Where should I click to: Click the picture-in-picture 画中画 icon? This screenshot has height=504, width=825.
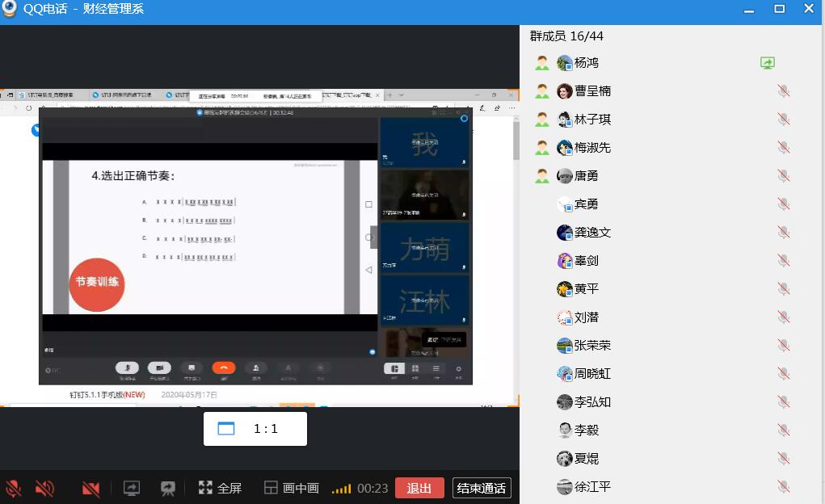click(x=289, y=489)
